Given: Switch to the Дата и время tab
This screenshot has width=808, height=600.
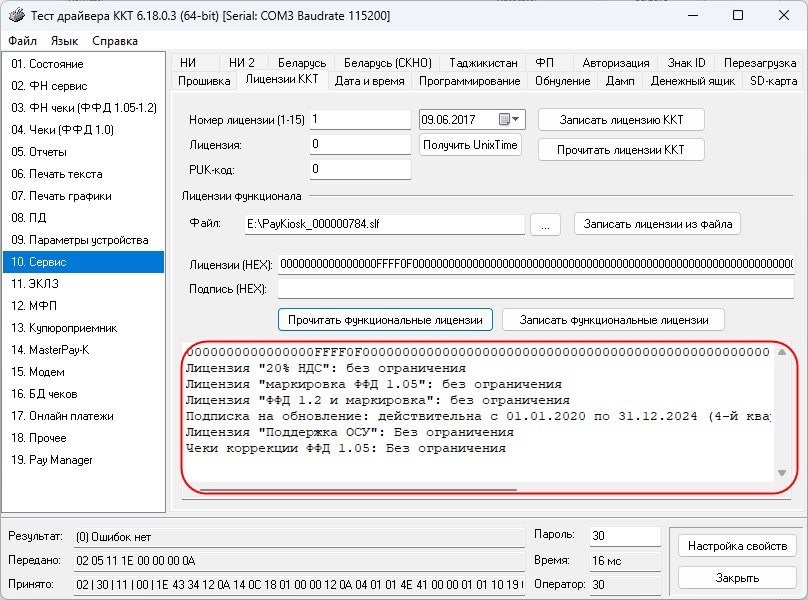Looking at the screenshot, I should [370, 81].
